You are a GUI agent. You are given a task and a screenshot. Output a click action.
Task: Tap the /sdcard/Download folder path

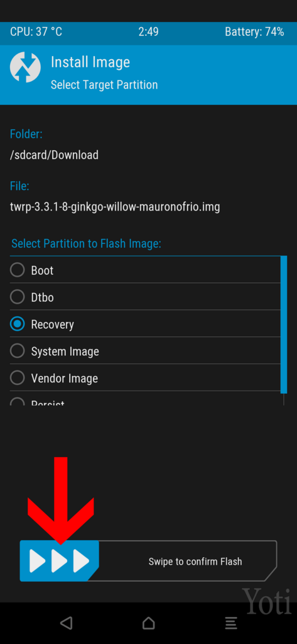point(54,155)
